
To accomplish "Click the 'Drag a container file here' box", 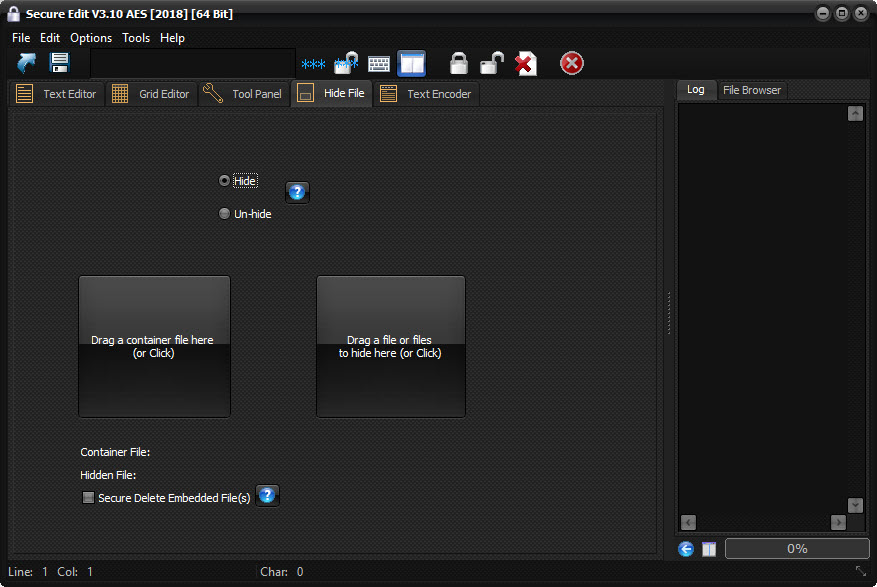I will click(154, 346).
